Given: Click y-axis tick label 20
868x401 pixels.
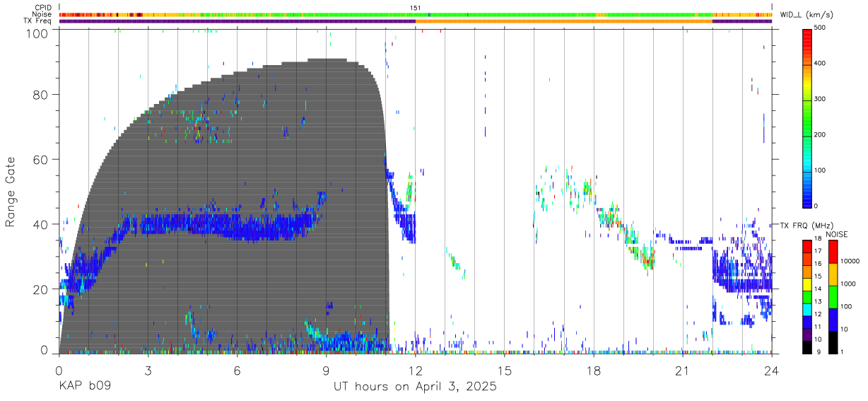Looking at the screenshot, I should 40,289.
